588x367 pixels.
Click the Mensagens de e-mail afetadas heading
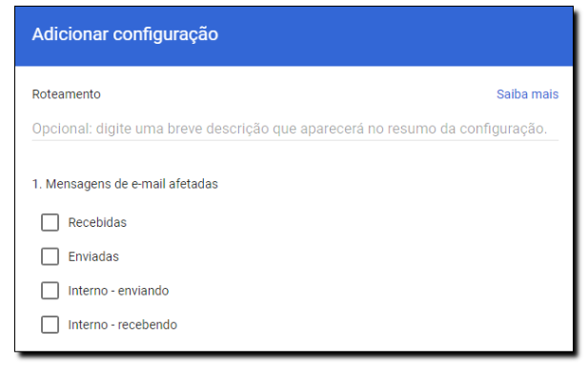tap(125, 184)
